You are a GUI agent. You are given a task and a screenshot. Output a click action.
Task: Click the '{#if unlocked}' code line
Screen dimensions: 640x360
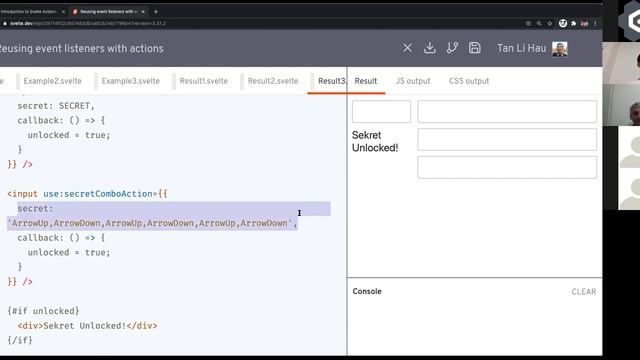(43, 311)
